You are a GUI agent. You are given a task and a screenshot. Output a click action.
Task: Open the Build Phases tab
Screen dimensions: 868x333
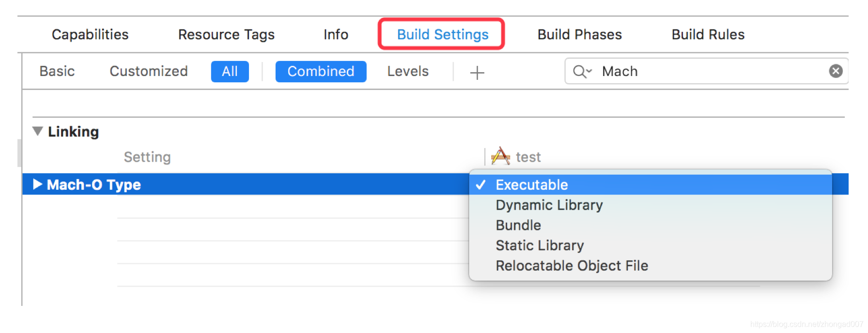pyautogui.click(x=579, y=34)
